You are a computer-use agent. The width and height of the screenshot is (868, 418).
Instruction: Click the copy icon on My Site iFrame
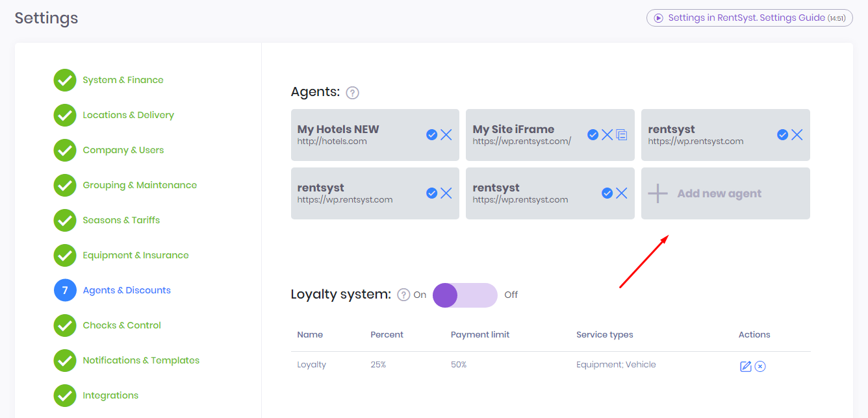tap(622, 135)
